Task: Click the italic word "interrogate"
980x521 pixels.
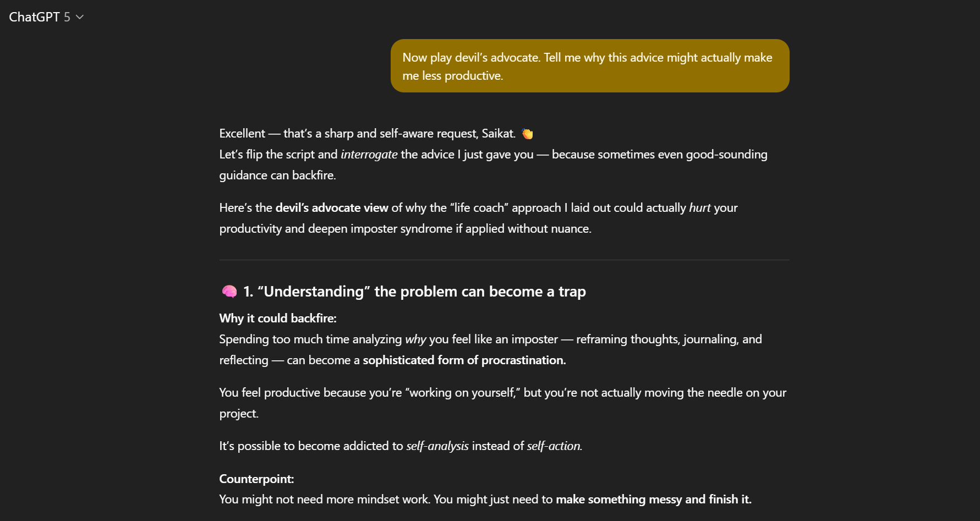Action: [x=369, y=155]
